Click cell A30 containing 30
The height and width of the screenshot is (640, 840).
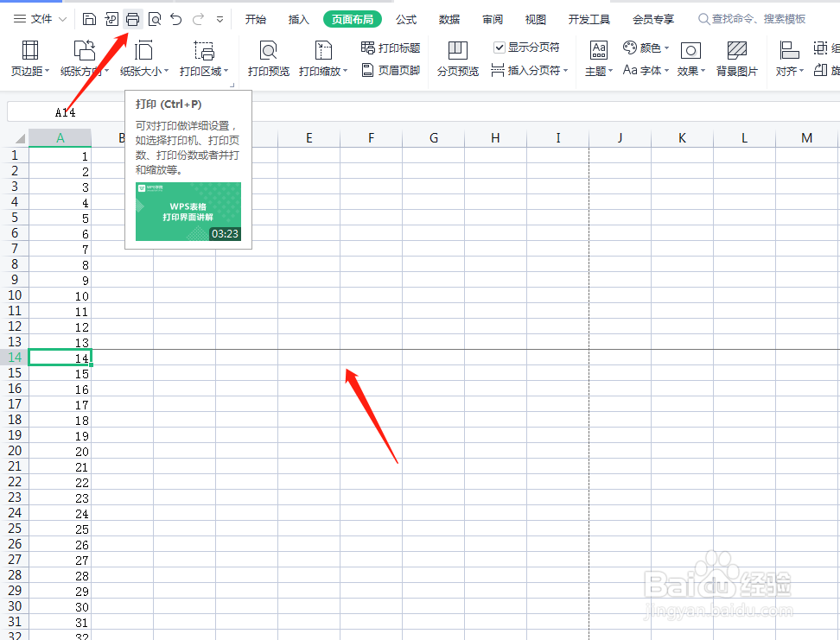(60, 605)
